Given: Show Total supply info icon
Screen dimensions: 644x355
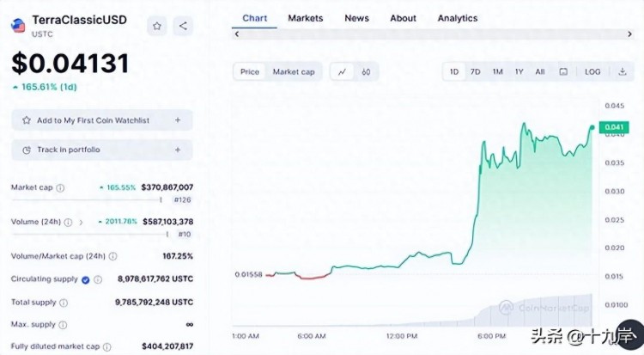Looking at the screenshot, I should [64, 303].
